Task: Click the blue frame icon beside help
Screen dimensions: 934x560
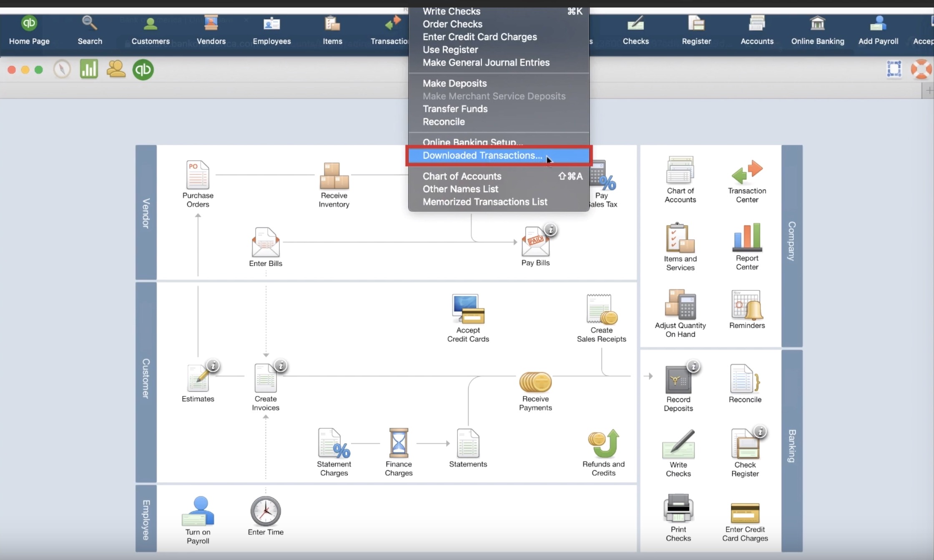Action: point(894,69)
